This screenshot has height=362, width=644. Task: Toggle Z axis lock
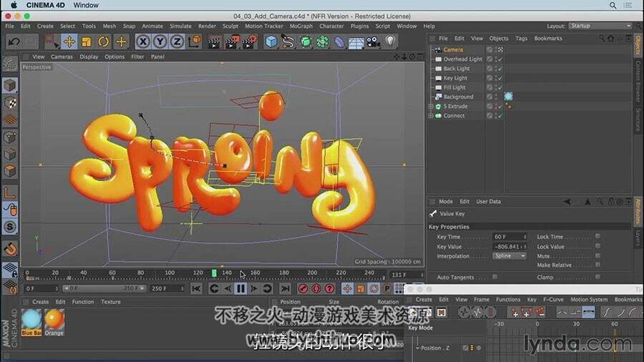pyautogui.click(x=177, y=41)
